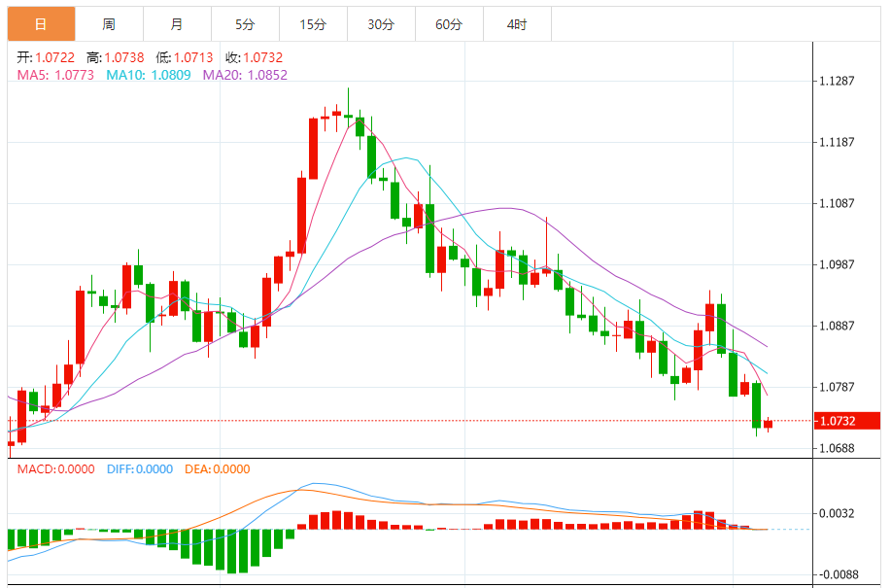Open the 30分 timeframe tab
The width and height of the screenshot is (891, 588).
pos(381,24)
